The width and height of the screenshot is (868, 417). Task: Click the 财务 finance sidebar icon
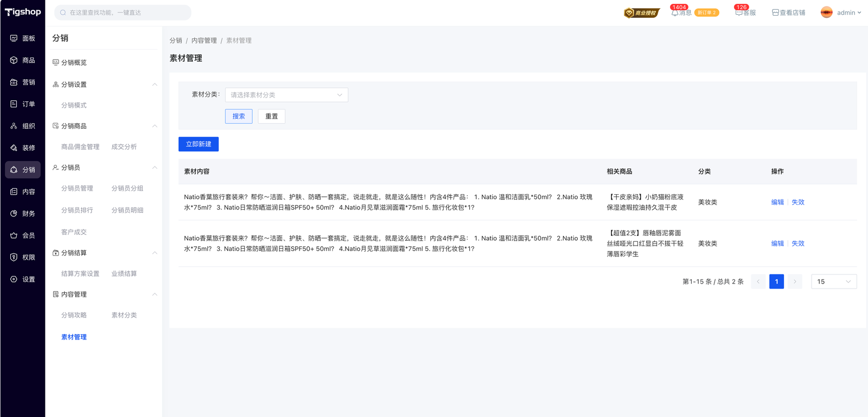point(14,214)
